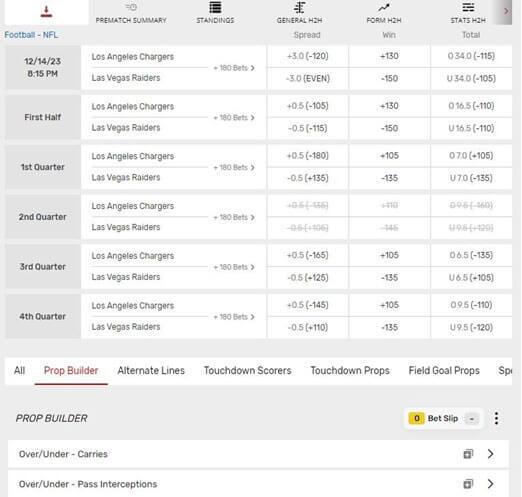
Task: Open the Standings tab
Action: point(215,13)
